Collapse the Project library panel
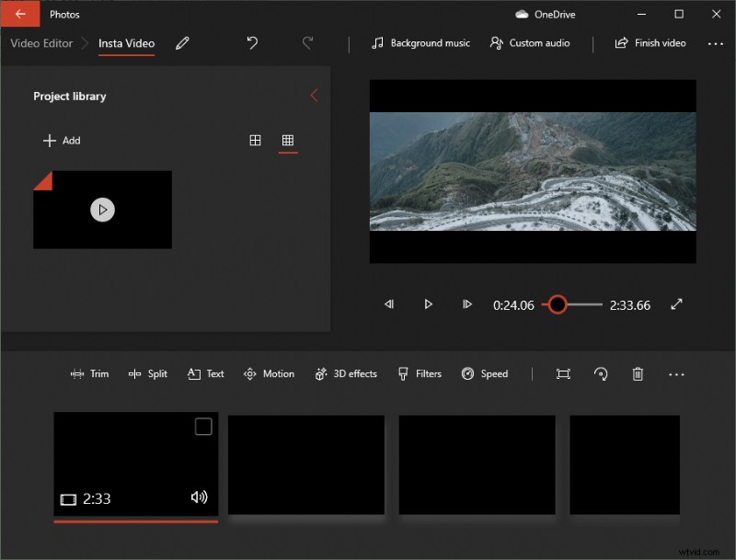Screen dimensions: 736x560 tap(315, 95)
